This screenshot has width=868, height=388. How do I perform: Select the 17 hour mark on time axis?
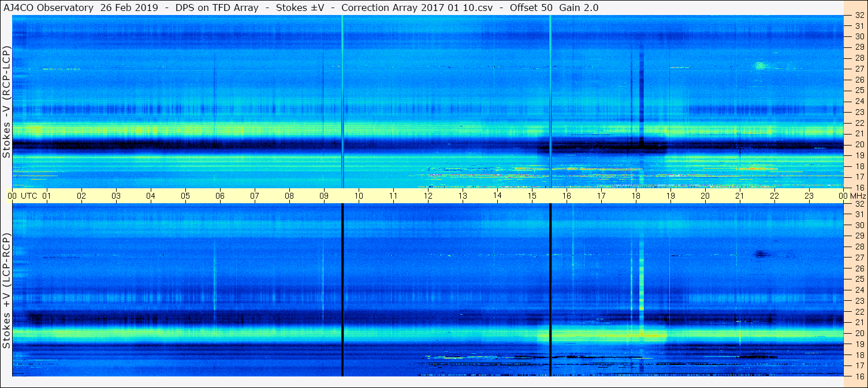coord(601,196)
